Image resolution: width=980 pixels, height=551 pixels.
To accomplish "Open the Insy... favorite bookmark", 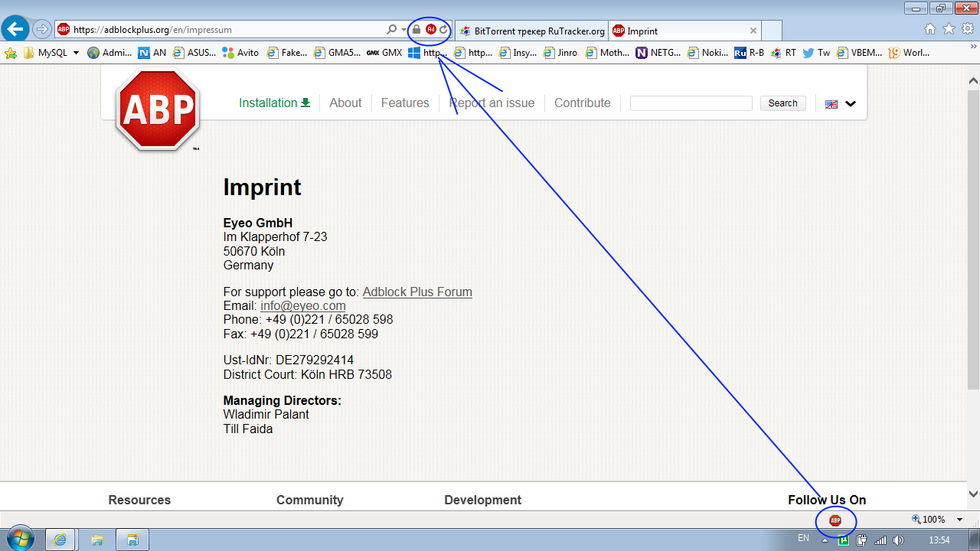I will coord(518,53).
